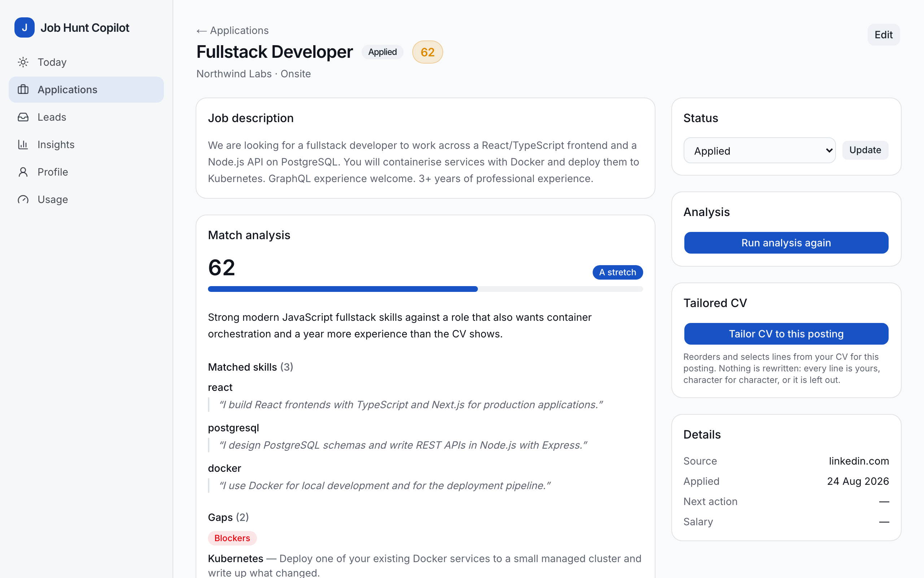Click the A stretch label
Image resolution: width=924 pixels, height=578 pixels.
(x=618, y=272)
